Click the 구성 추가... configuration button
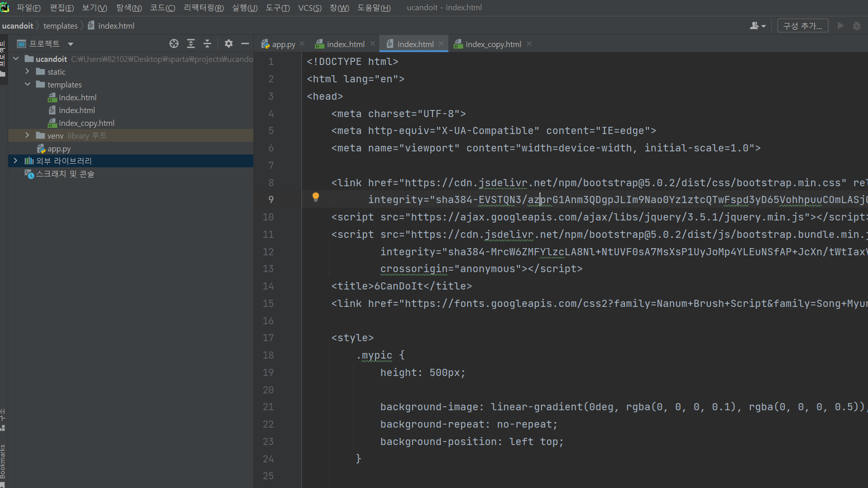This screenshot has height=488, width=868. tap(802, 26)
